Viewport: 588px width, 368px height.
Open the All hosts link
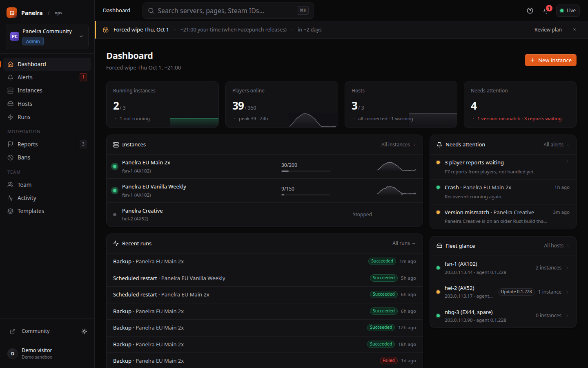tap(556, 246)
